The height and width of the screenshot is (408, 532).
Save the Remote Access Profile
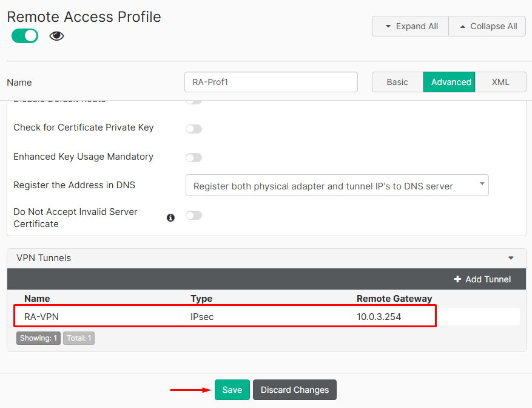(232, 389)
